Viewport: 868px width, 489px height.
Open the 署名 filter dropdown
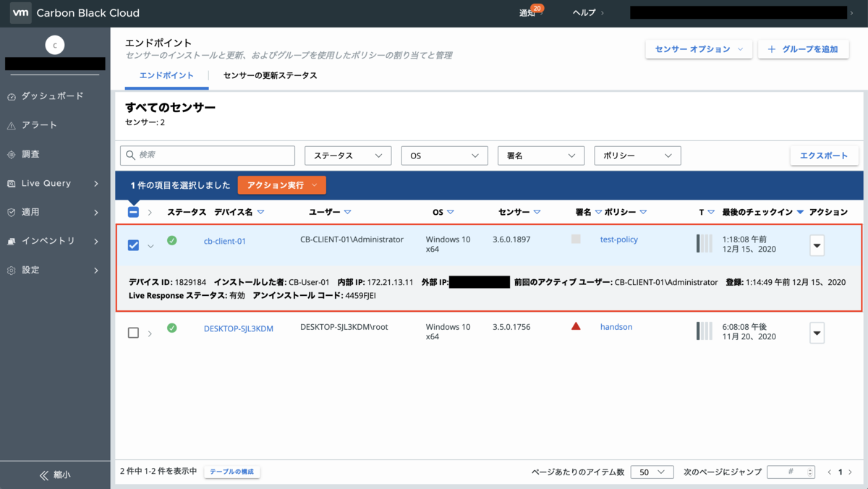point(541,156)
